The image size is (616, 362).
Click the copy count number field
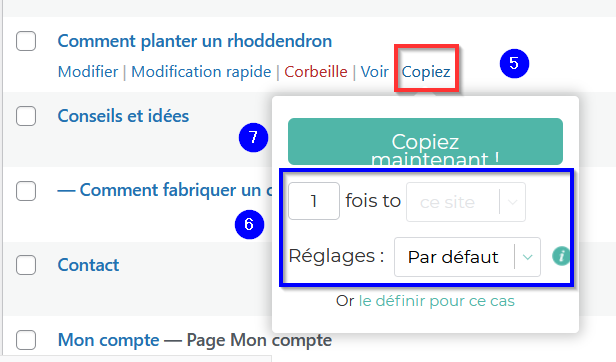pos(314,201)
